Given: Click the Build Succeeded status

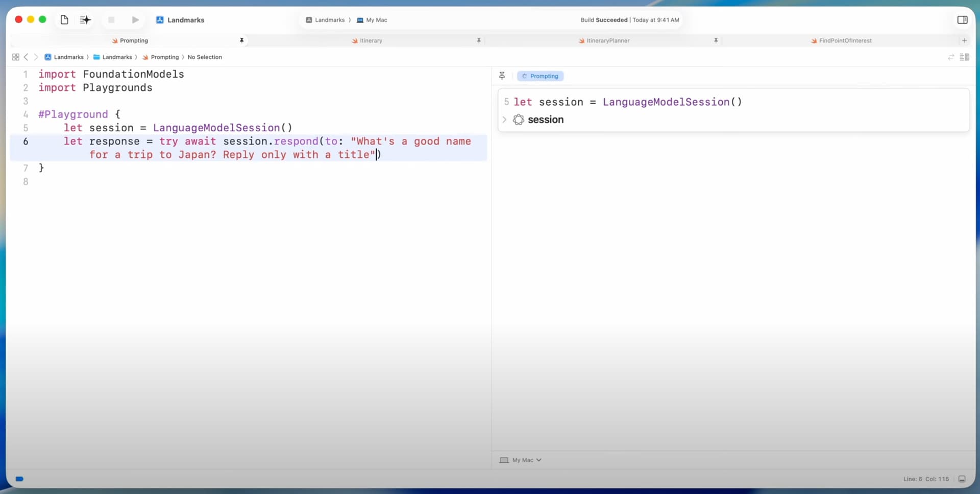Looking at the screenshot, I should (604, 20).
